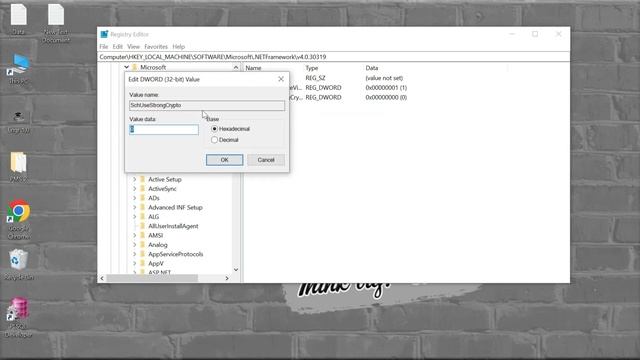640x360 pixels.
Task: Click the AMSI folder icon
Action: click(142, 236)
